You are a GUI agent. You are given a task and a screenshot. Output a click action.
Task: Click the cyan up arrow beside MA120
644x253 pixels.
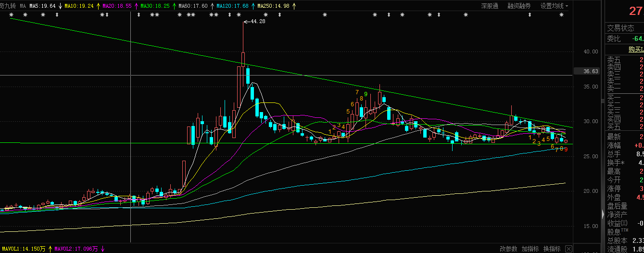click(x=253, y=6)
